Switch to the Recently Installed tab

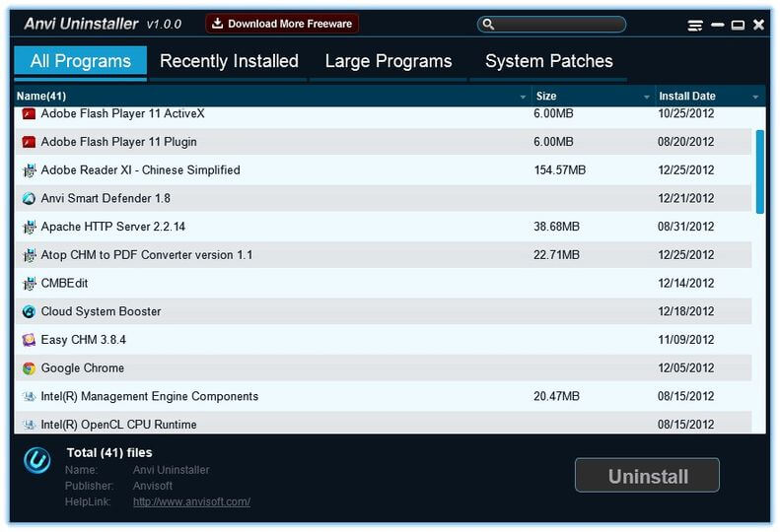coord(229,61)
